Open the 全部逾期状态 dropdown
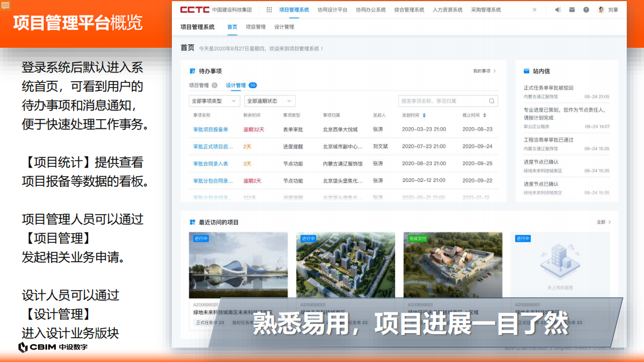Screen dimensions: 644x362 270,101
